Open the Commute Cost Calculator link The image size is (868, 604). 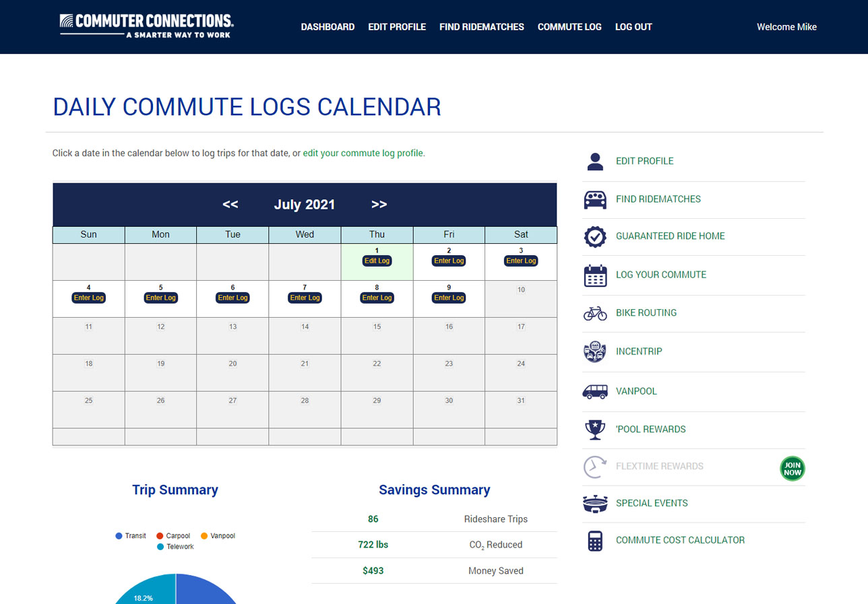(681, 540)
